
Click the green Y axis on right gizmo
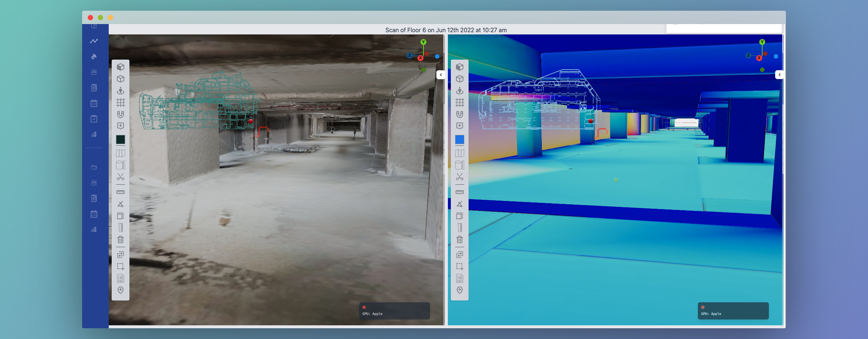tap(762, 42)
